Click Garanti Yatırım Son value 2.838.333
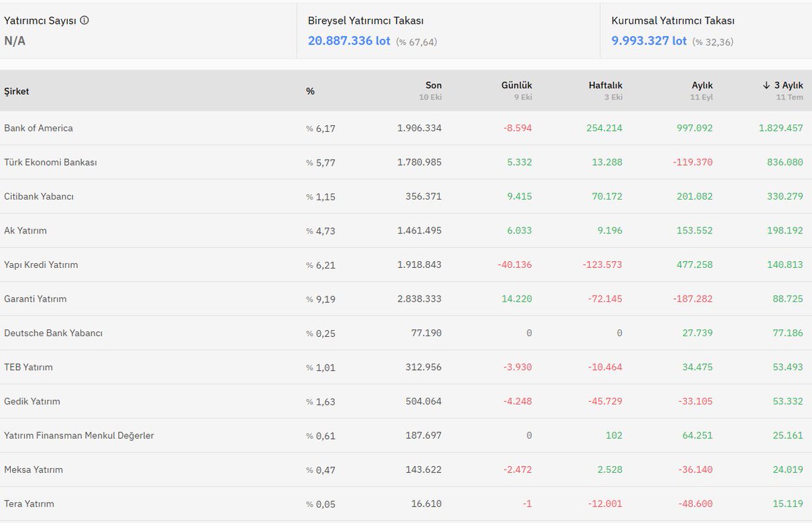Viewport: 812px width, 523px height. point(420,299)
